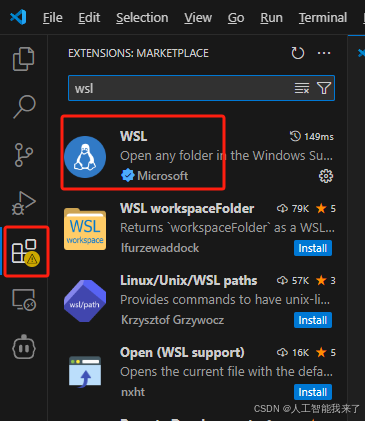
Task: Open the filter extensions funnel menu
Action: pyautogui.click(x=324, y=88)
